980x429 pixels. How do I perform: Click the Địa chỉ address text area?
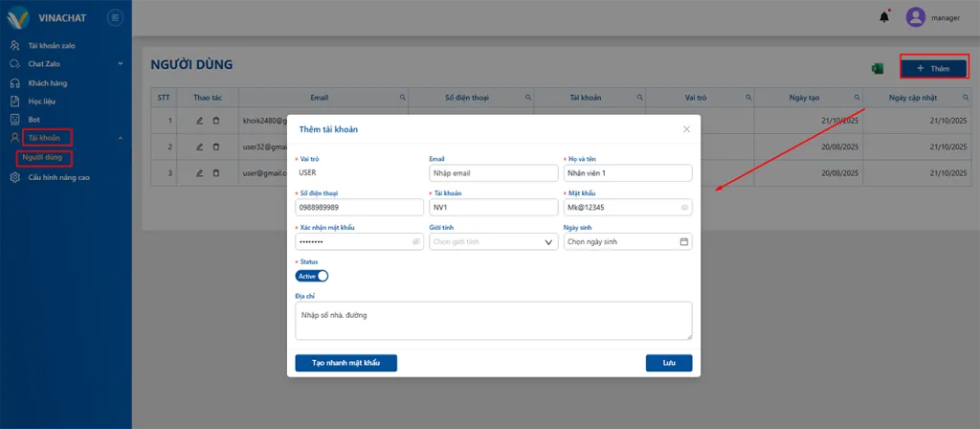pyautogui.click(x=493, y=320)
